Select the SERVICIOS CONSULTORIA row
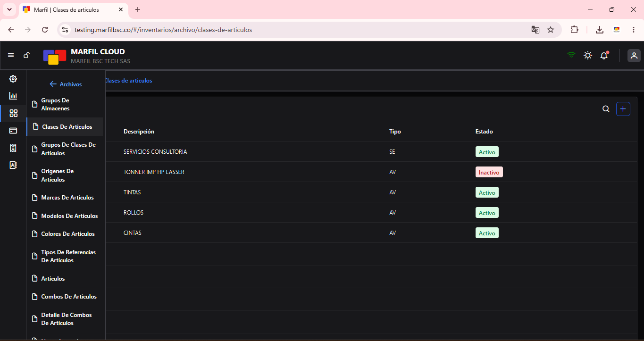 tap(371, 152)
